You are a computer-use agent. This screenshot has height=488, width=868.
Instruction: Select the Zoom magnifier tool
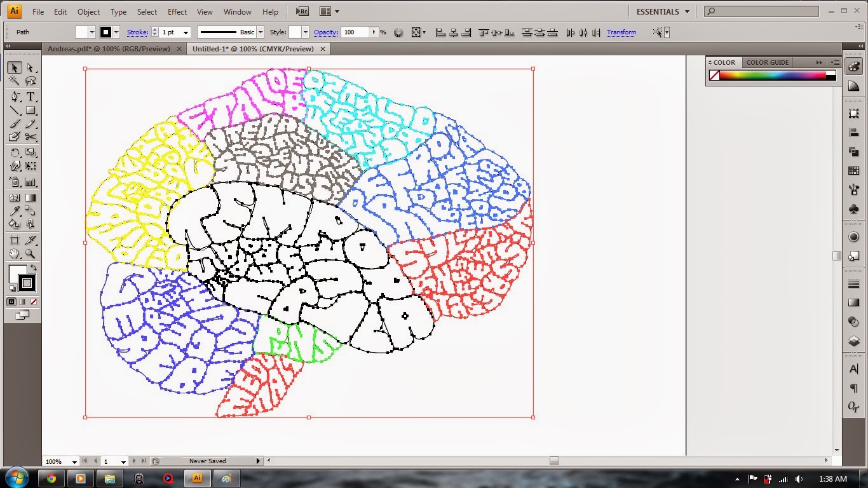[30, 254]
